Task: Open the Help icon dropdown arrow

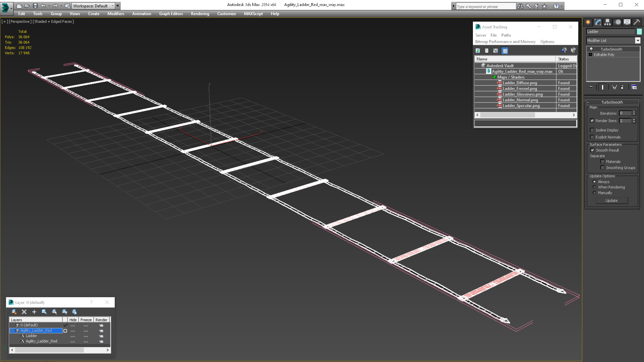Action: point(561,6)
